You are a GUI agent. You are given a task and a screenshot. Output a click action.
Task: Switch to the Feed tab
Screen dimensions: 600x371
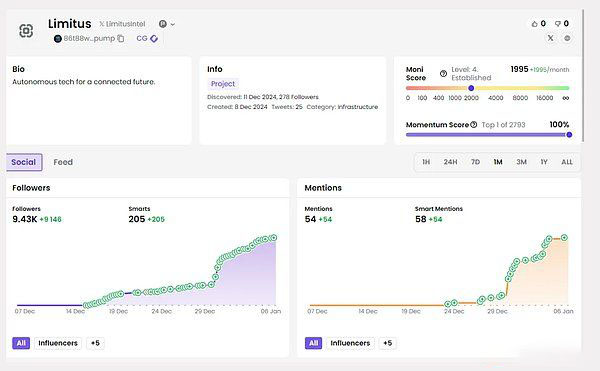click(x=63, y=162)
